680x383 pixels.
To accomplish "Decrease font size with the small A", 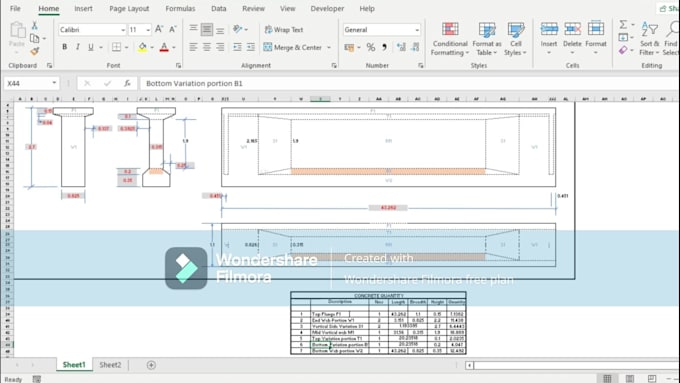I will click(x=173, y=29).
